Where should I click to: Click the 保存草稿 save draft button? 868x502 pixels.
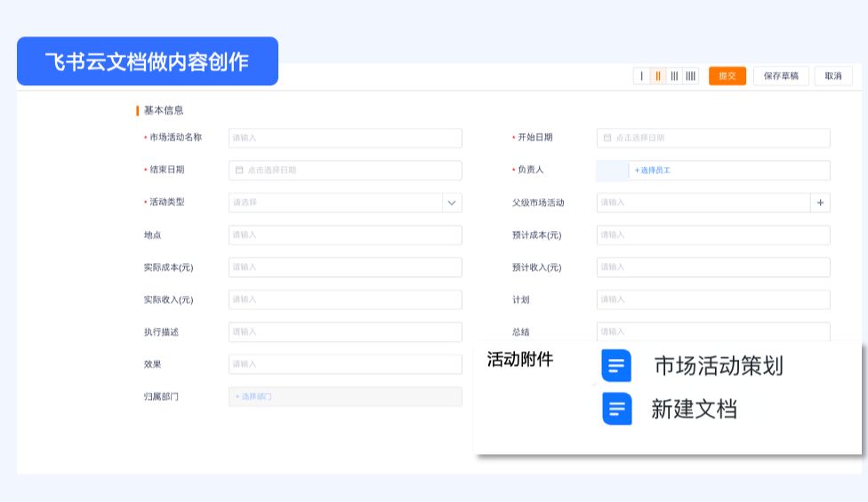pos(781,76)
